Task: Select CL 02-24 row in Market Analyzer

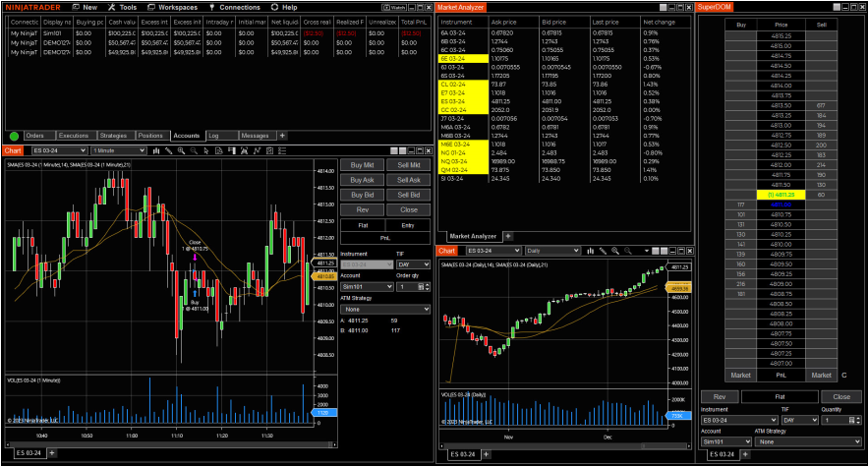Action: tap(564, 85)
